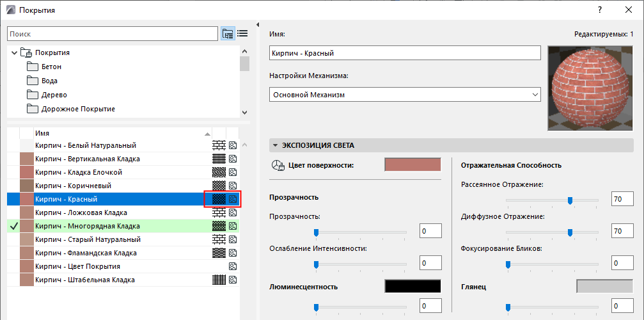Click hatch icon of Кирпич - Штабельная Кладка
This screenshot has height=320, width=644.
(x=219, y=280)
